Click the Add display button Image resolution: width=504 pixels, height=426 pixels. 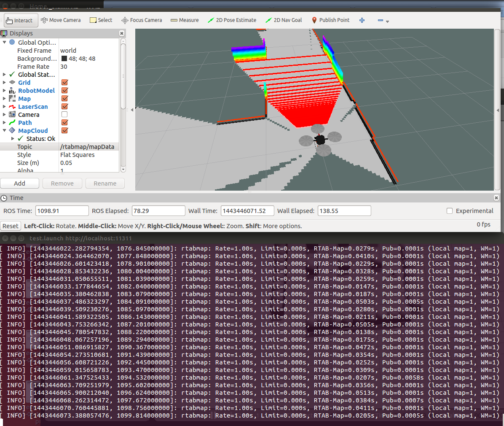click(20, 183)
